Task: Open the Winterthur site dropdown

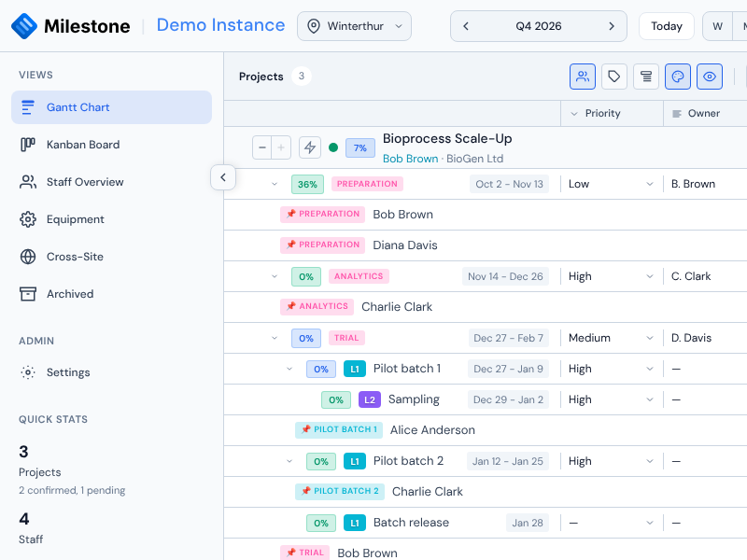Action: point(354,26)
